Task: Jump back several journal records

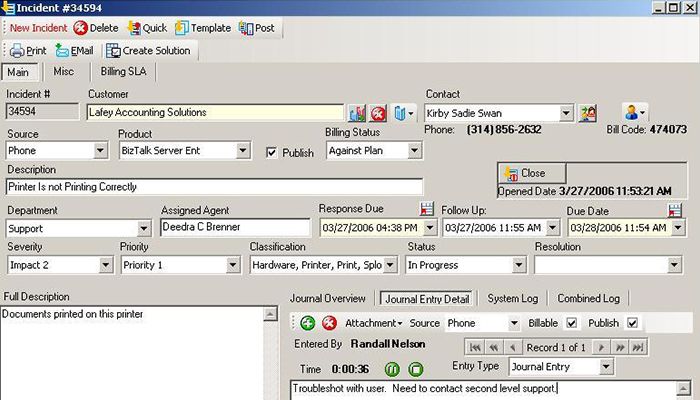Action: tap(494, 347)
